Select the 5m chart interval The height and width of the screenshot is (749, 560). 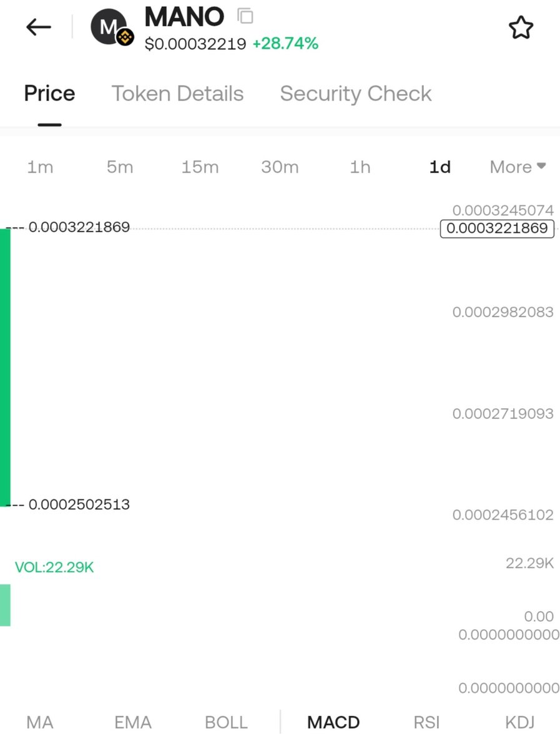pos(120,167)
